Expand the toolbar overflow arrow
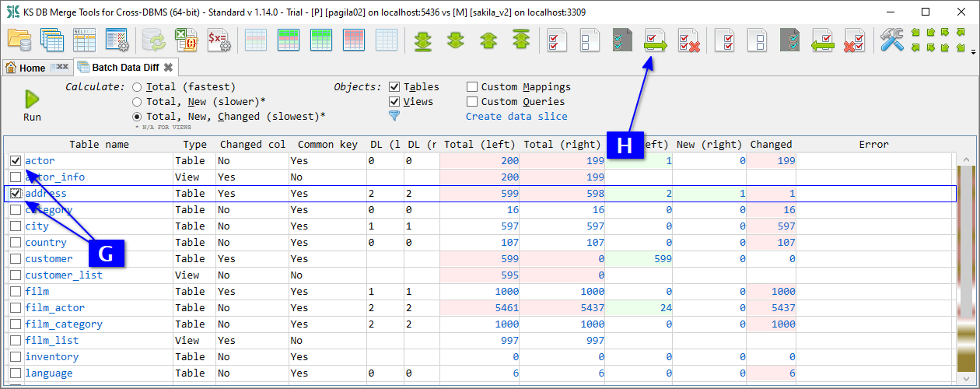Screen dimensions: 980x389 [x=973, y=52]
